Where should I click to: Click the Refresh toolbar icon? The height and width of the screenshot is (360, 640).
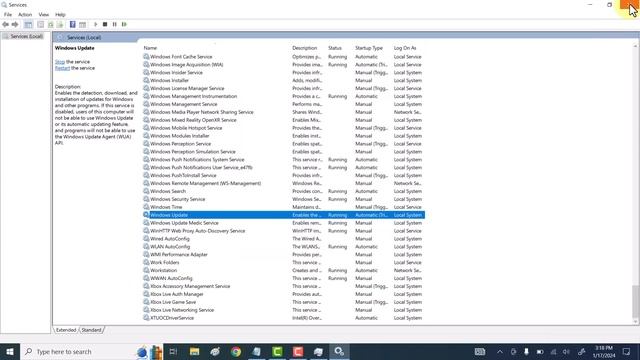(x=51, y=24)
